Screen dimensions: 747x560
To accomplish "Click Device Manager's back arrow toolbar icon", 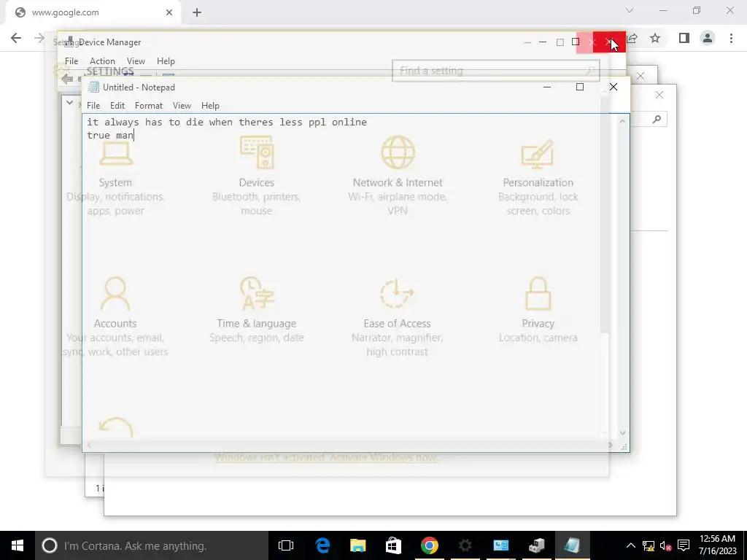I will coord(67,79).
